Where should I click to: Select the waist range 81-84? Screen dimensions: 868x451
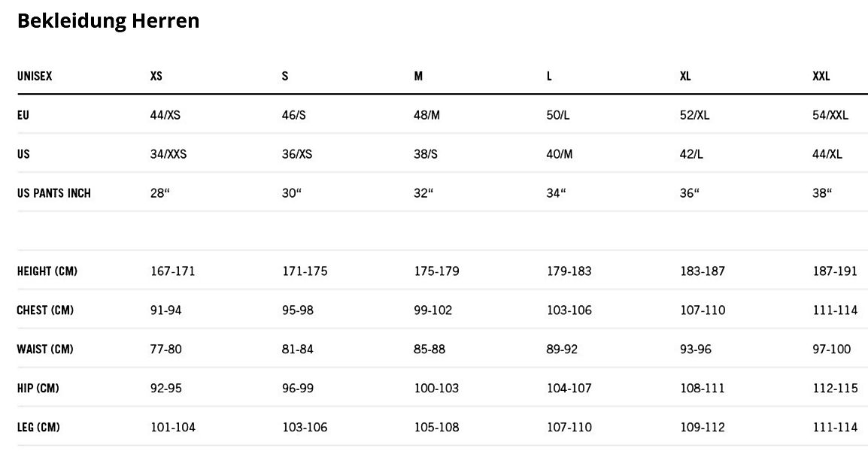click(298, 350)
